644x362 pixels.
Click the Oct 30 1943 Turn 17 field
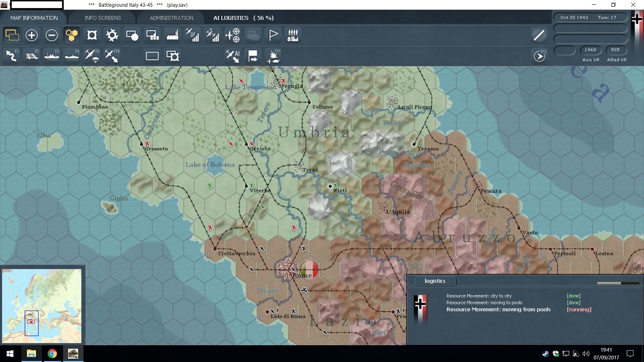590,17
